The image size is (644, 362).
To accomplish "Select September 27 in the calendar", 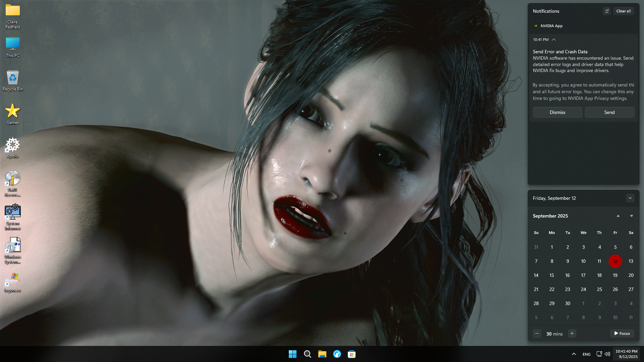I will (x=631, y=289).
